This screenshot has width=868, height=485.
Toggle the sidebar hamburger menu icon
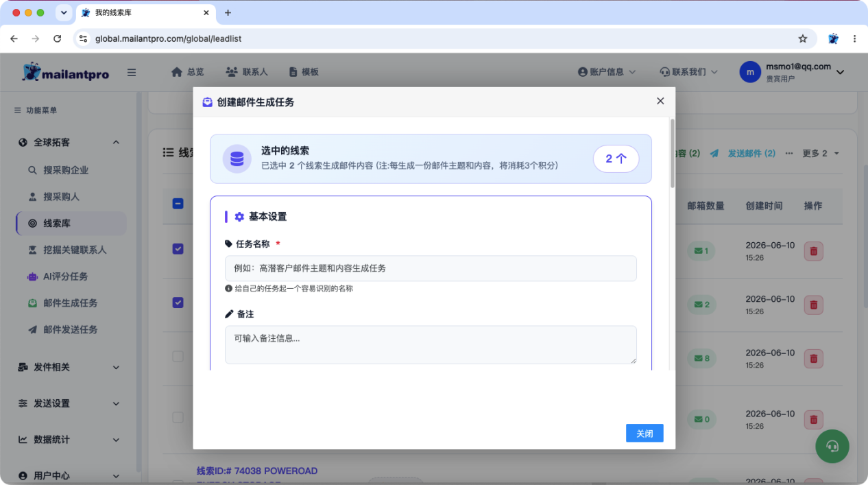point(132,72)
